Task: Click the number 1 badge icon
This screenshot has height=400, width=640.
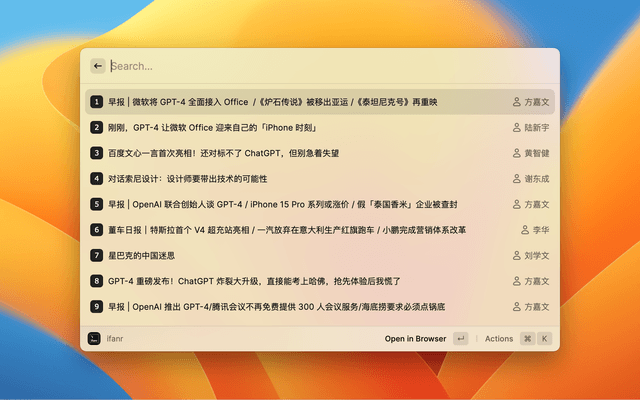Action: coord(97,102)
